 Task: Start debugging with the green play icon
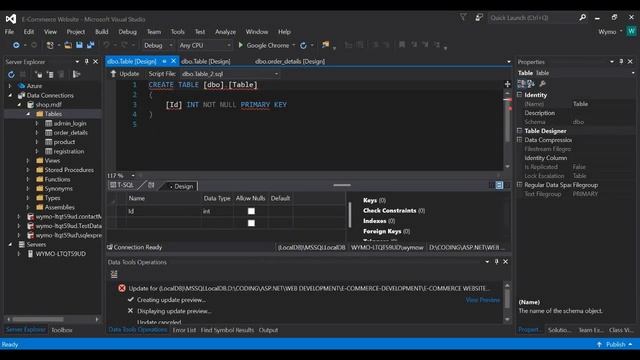[x=240, y=45]
